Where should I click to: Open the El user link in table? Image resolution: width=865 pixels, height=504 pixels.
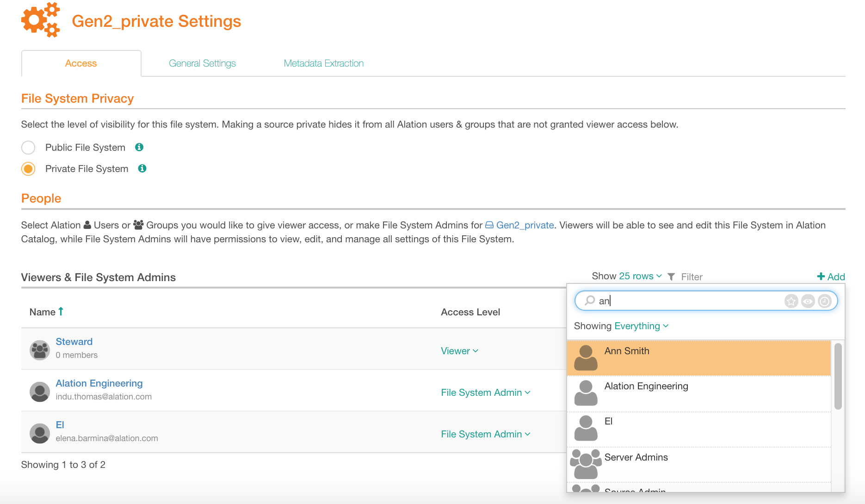(x=60, y=425)
